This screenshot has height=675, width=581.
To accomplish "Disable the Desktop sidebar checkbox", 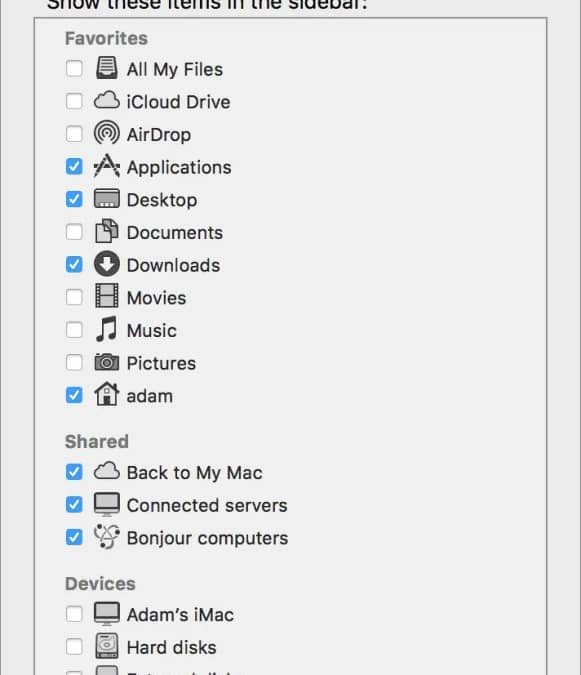I will coord(74,199).
